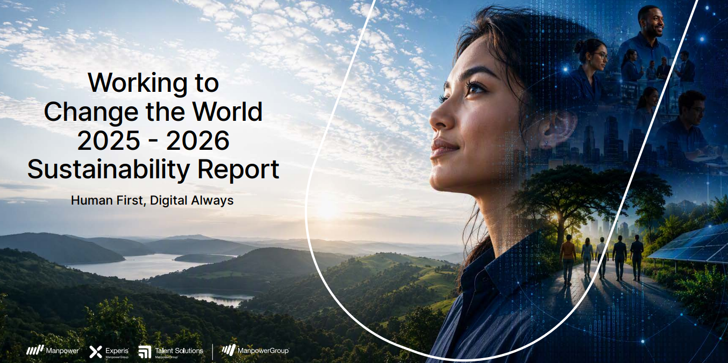
Task: Click the "Change the World" heading line
Action: pyautogui.click(x=153, y=112)
